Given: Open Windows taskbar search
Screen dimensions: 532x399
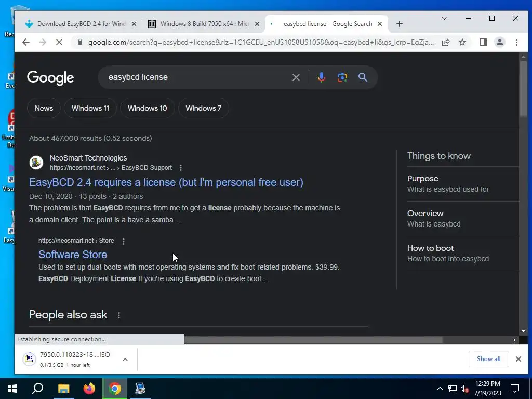Looking at the screenshot, I should [37, 389].
